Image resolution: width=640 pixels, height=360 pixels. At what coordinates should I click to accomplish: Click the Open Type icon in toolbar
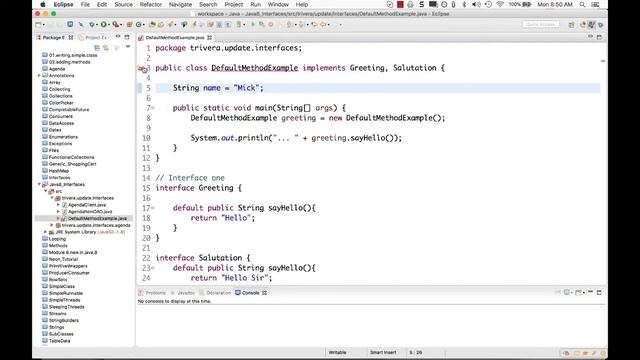[152, 24]
